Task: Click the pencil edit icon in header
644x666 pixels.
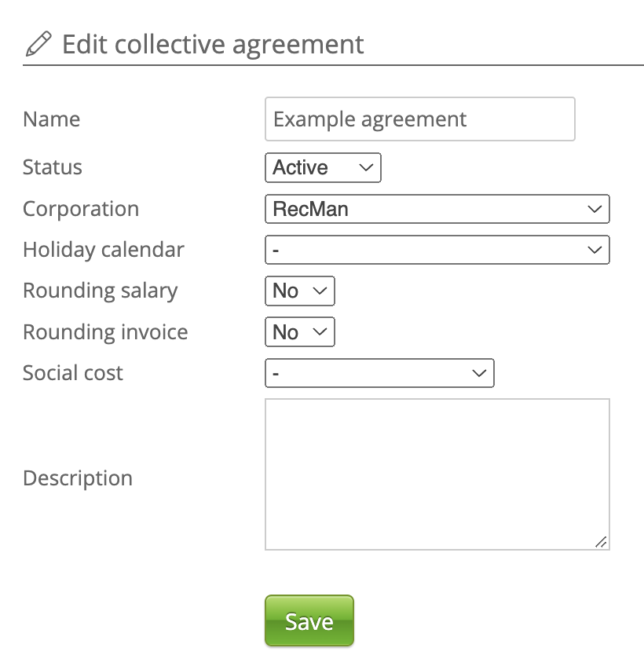Action: tap(38, 44)
